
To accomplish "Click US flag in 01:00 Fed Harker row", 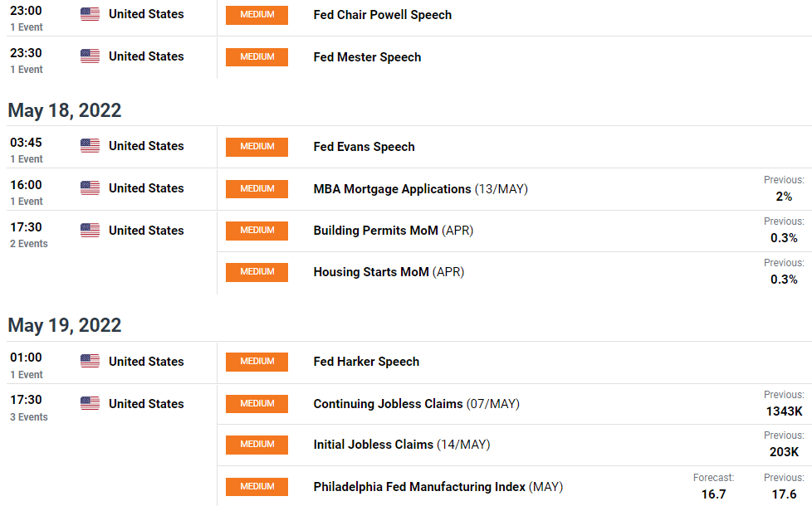I will (90, 361).
